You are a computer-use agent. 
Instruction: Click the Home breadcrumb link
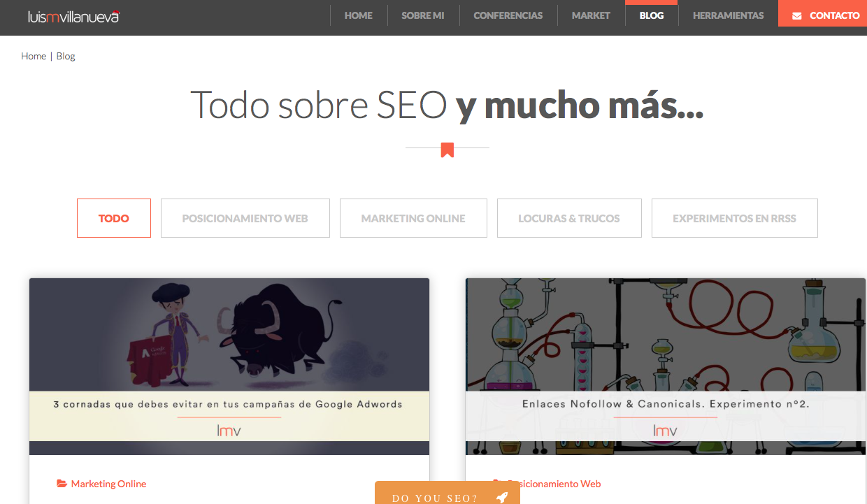[33, 55]
